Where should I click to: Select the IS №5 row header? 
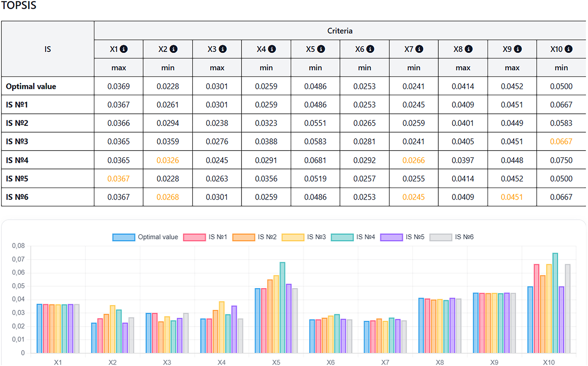pos(17,179)
